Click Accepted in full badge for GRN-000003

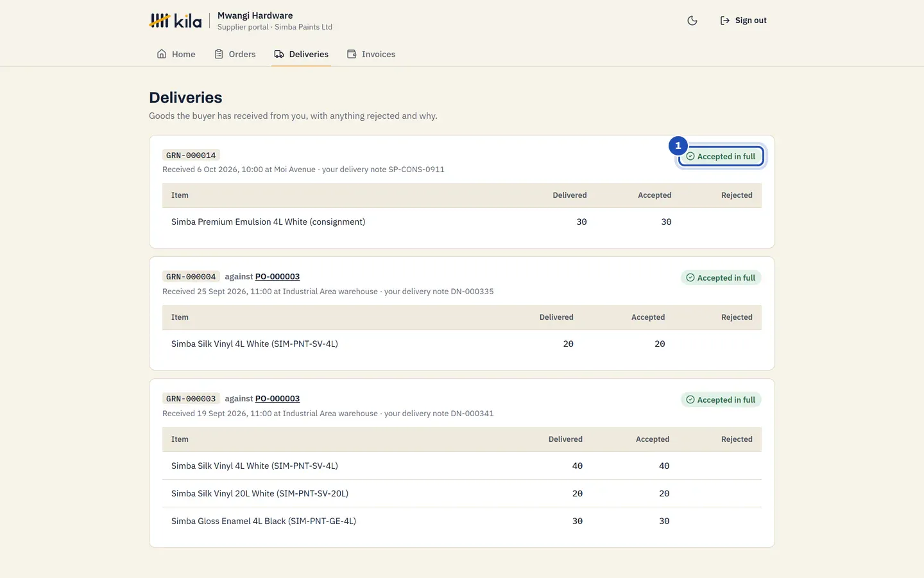(721, 400)
